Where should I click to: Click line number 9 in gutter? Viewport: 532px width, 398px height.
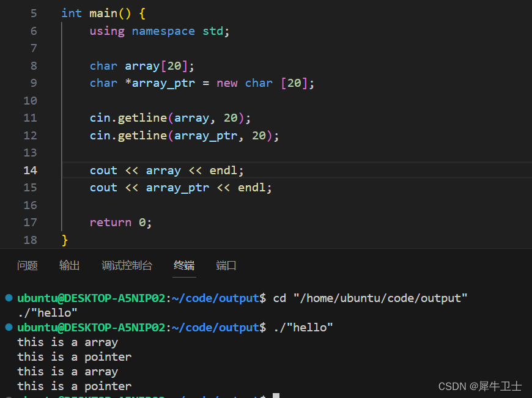[34, 83]
